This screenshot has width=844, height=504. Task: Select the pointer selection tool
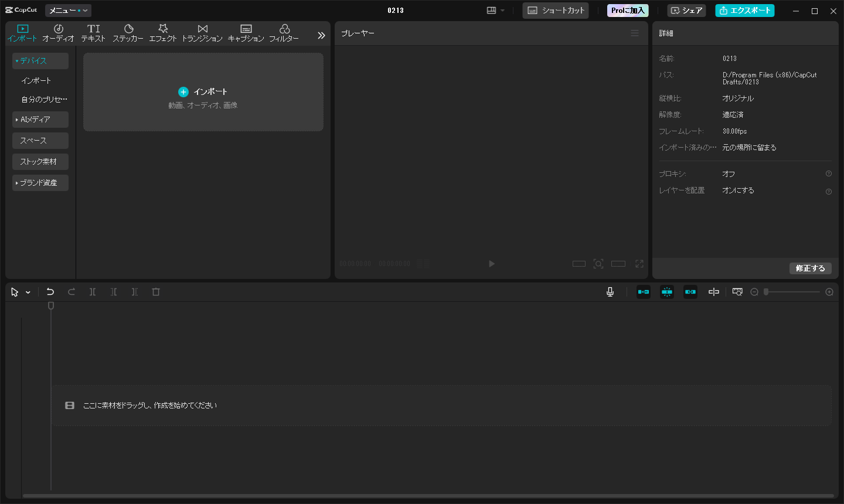[x=15, y=292]
